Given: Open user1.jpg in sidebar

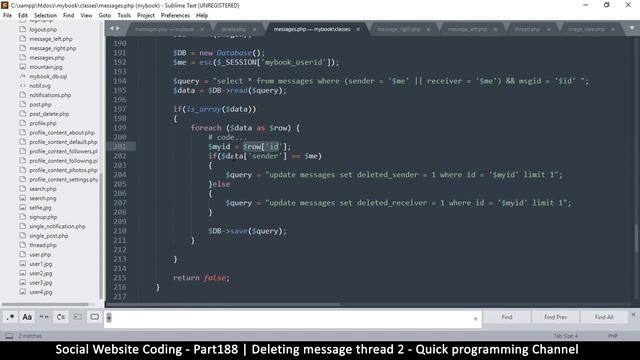Looking at the screenshot, I should 40,264.
